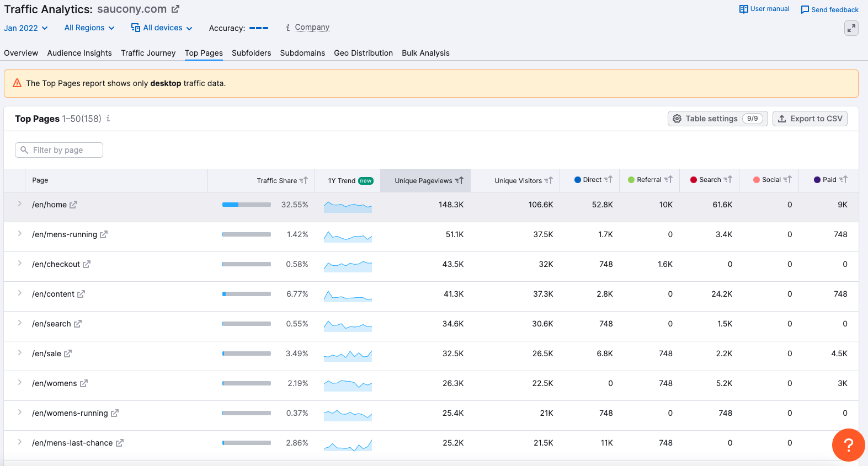Click the info icon beside Company
This screenshot has width=868, height=466.
point(288,28)
